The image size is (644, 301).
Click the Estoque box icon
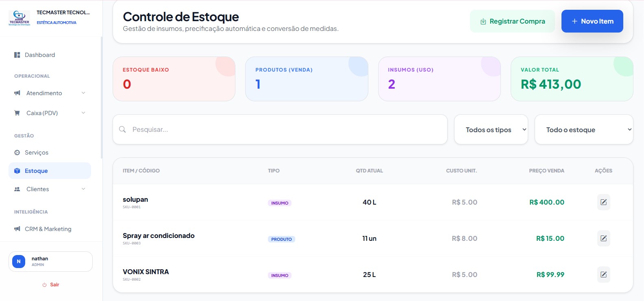coord(17,171)
